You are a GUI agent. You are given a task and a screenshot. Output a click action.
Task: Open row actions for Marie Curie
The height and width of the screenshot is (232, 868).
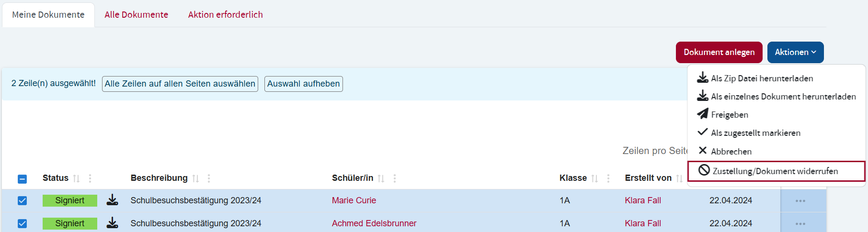pyautogui.click(x=800, y=201)
